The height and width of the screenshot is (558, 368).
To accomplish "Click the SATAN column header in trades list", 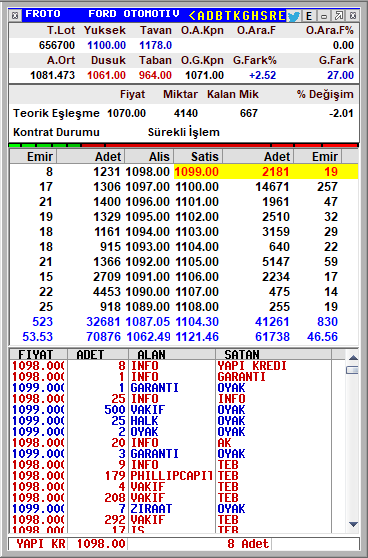I will [273, 354].
